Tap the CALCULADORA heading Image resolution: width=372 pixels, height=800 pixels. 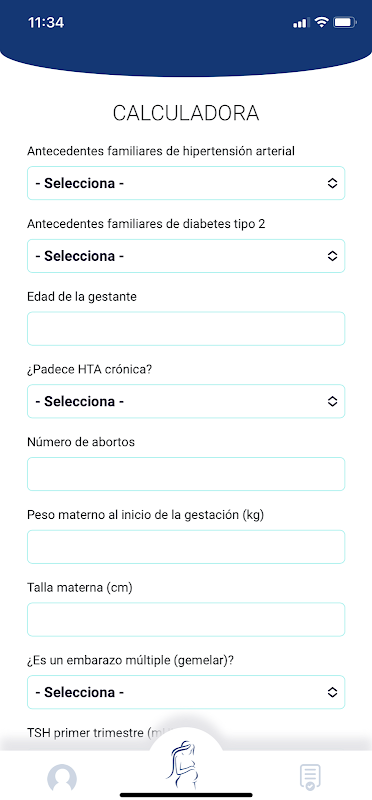pyautogui.click(x=186, y=113)
